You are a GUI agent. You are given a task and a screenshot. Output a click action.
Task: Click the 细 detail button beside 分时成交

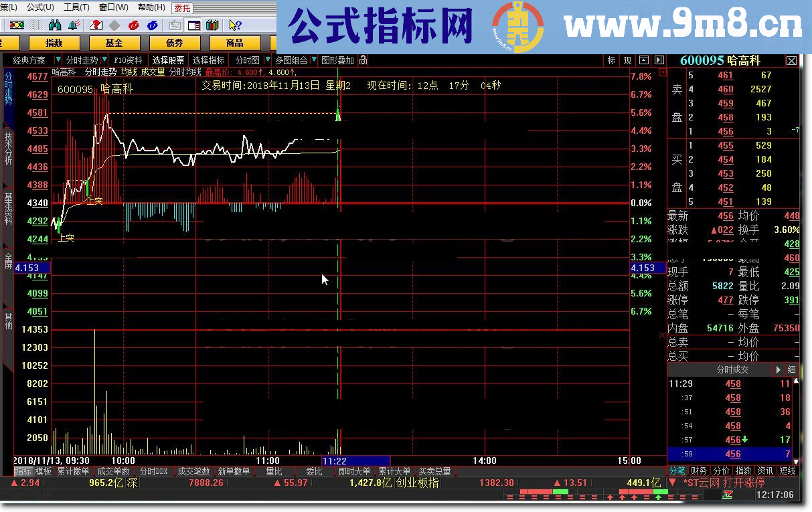pos(791,369)
